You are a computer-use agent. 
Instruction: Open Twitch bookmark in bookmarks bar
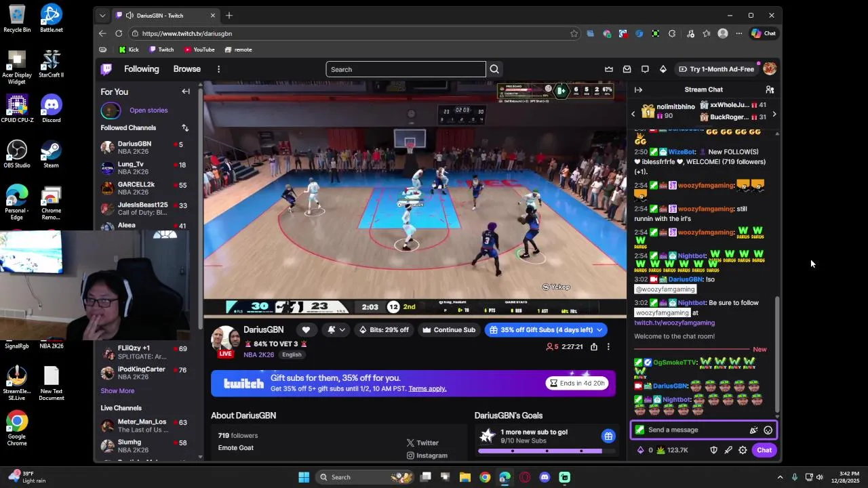(161, 49)
